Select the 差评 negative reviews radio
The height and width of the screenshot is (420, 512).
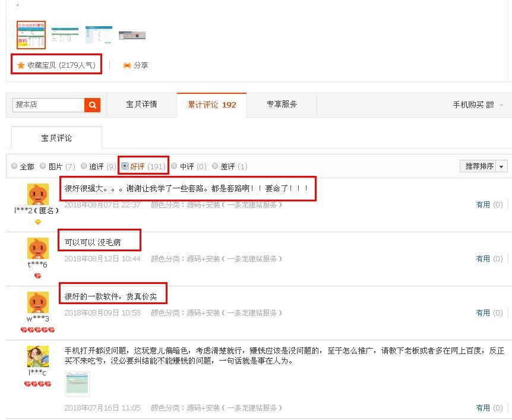[x=215, y=166]
